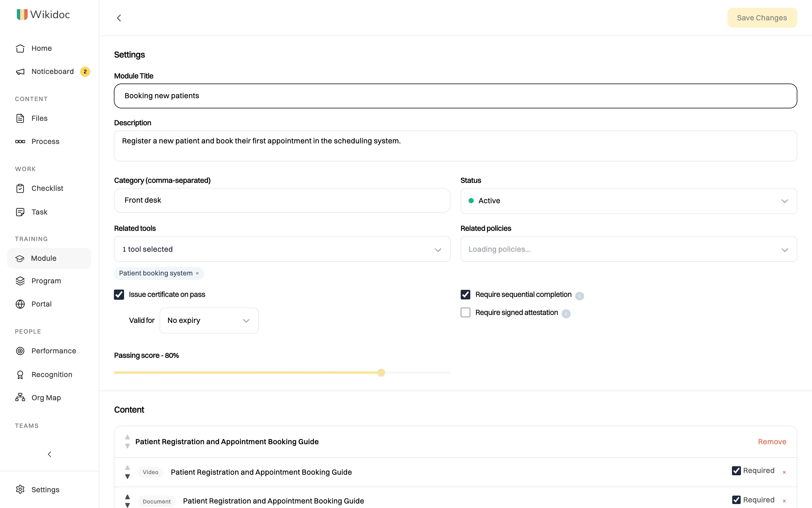Click info icon beside sequential completion
The height and width of the screenshot is (508, 812).
pos(579,296)
